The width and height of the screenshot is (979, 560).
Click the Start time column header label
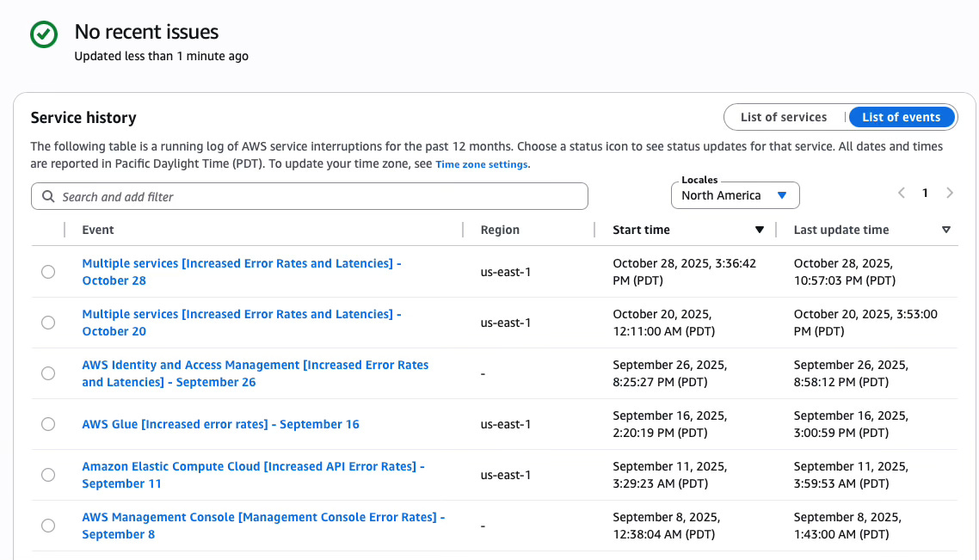tap(641, 230)
